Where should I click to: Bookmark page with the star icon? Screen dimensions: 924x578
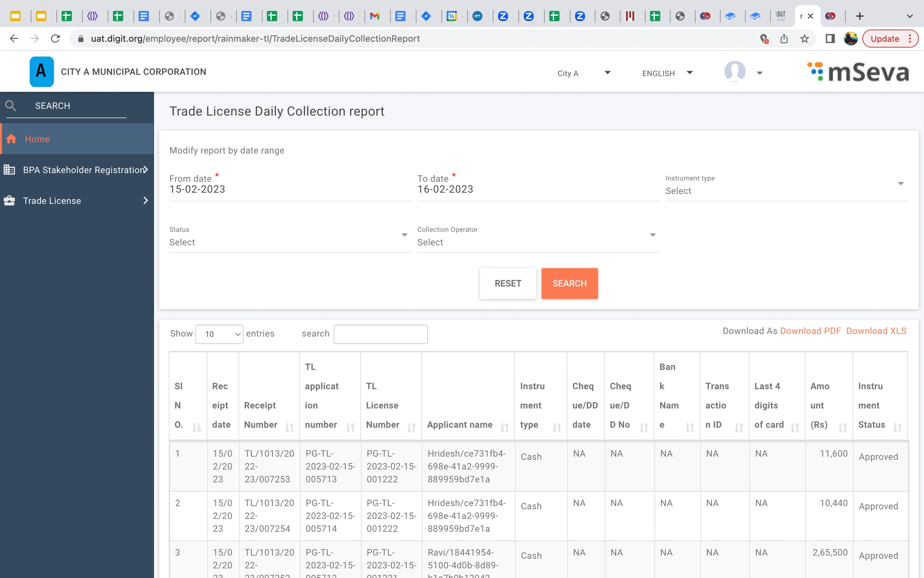pyautogui.click(x=804, y=39)
